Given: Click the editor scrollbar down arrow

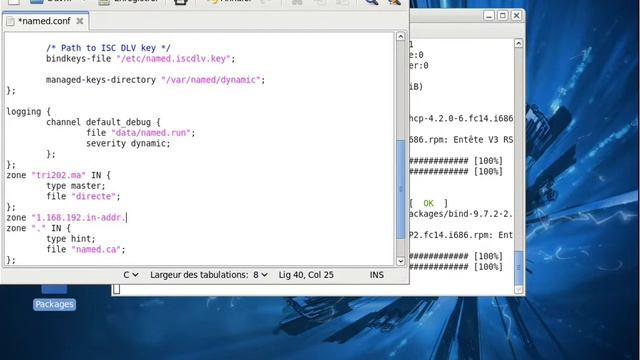Looking at the screenshot, I should click(x=400, y=261).
